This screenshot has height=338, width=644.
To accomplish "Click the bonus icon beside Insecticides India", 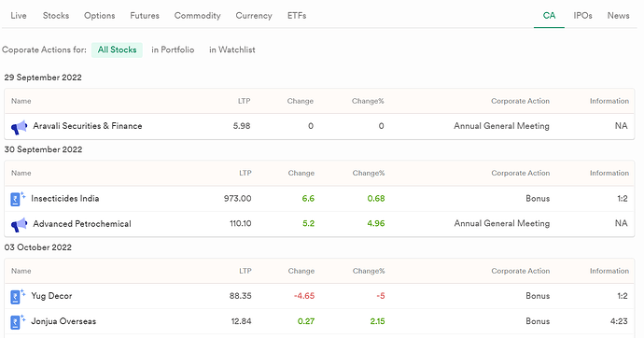I will pyautogui.click(x=18, y=199).
